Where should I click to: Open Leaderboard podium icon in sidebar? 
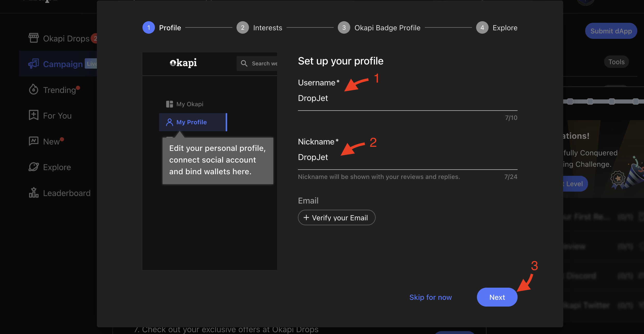point(34,193)
